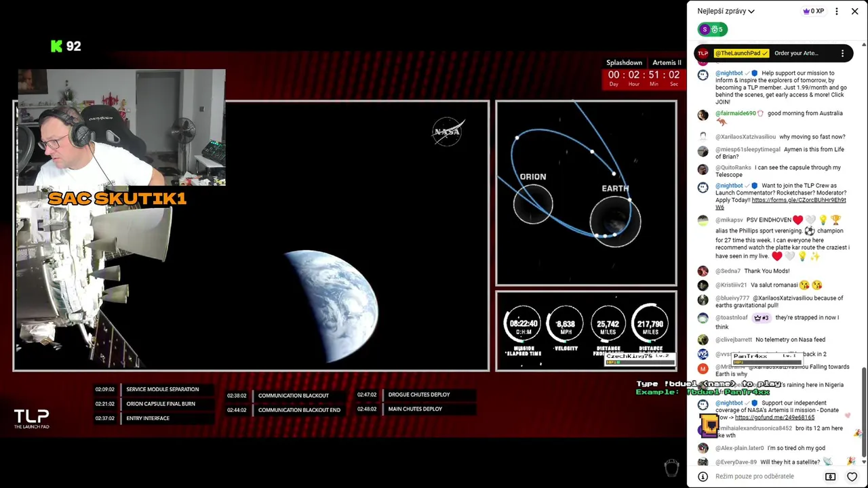The image size is (868, 488).
Task: Click @clivejbarrett avatar
Action: 703,340
